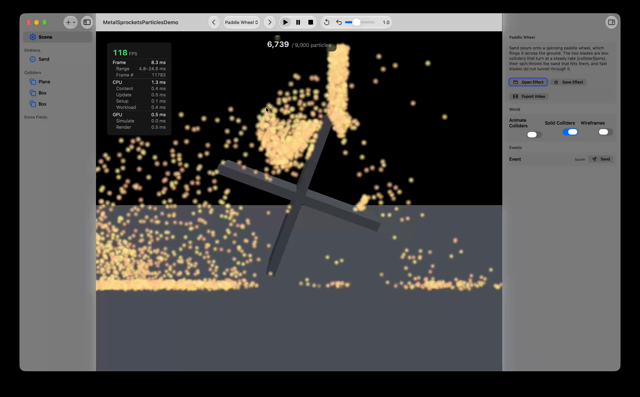This screenshot has height=397, width=640.
Task: Send the event with the Send button
Action: click(601, 160)
